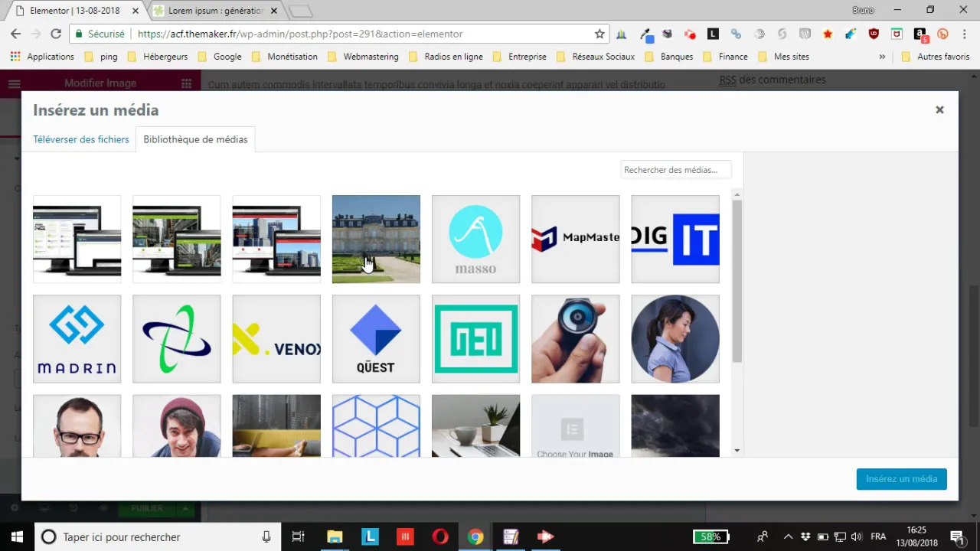This screenshot has height=551, width=980.
Task: Click media library scrollbar up arrow
Action: (737, 194)
